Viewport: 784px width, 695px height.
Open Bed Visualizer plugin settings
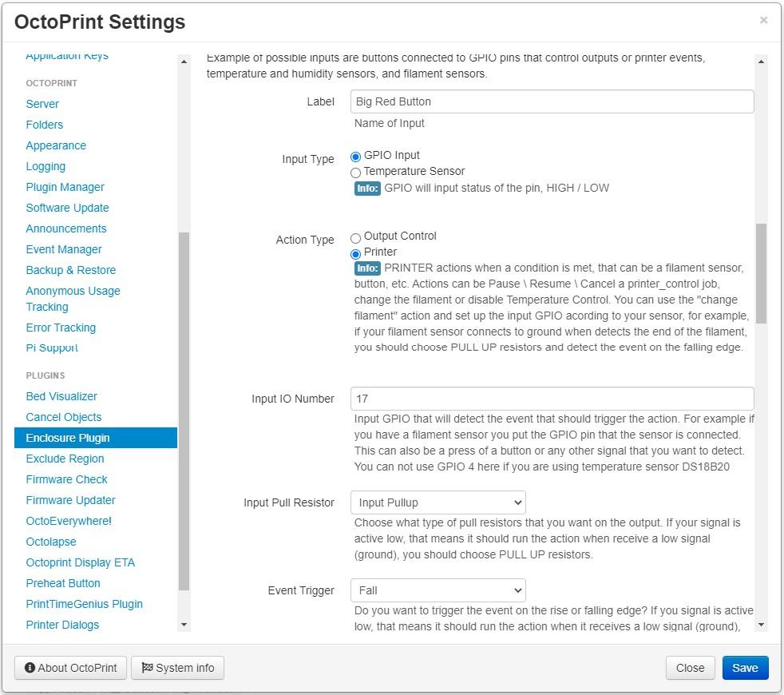click(x=61, y=396)
